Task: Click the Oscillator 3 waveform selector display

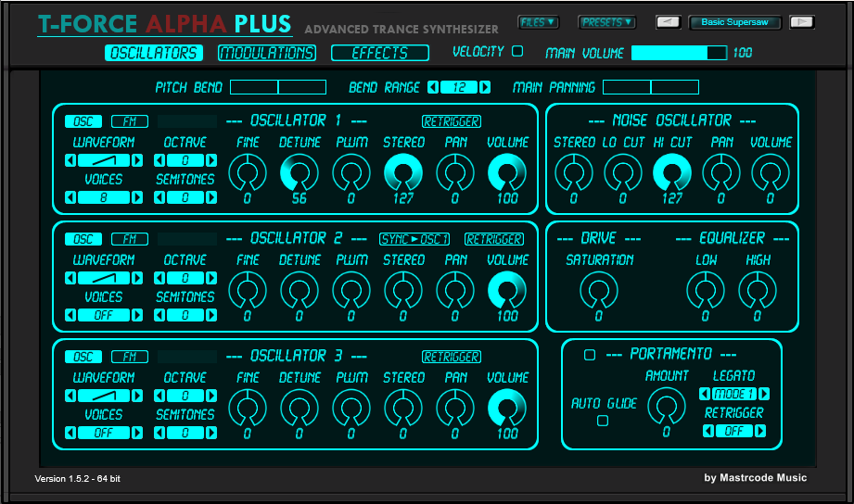Action: tap(104, 396)
